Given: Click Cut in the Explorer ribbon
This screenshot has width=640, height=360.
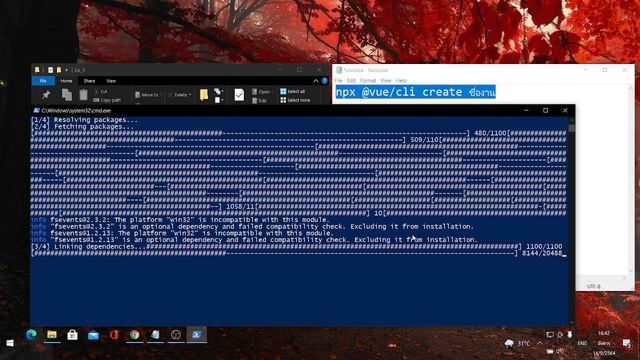Looking at the screenshot, I should pos(101,91).
